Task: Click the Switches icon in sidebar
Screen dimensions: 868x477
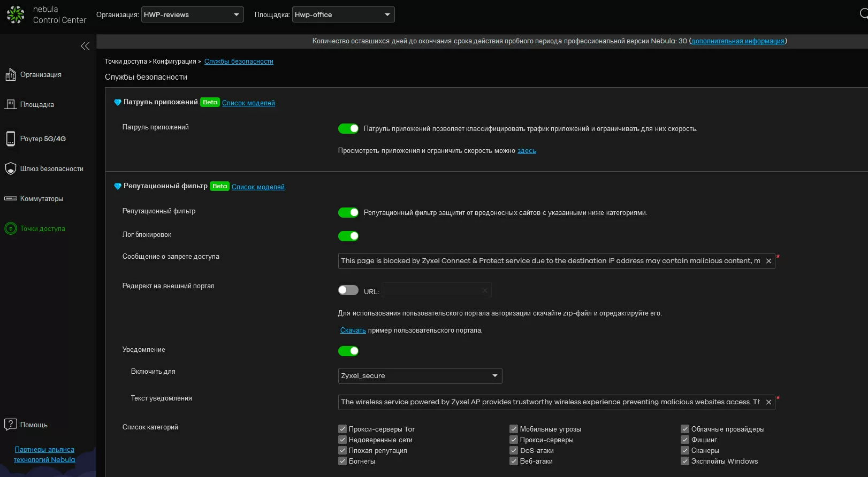Action: click(11, 198)
